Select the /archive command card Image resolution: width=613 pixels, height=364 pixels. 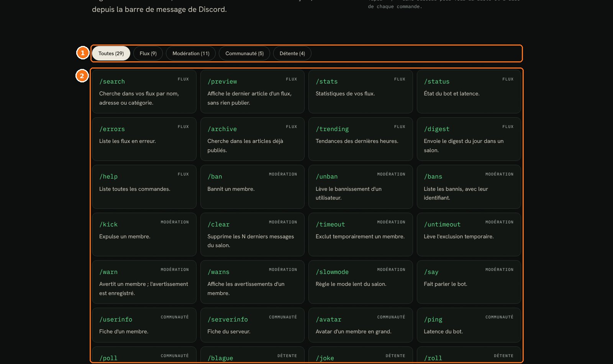tap(252, 139)
